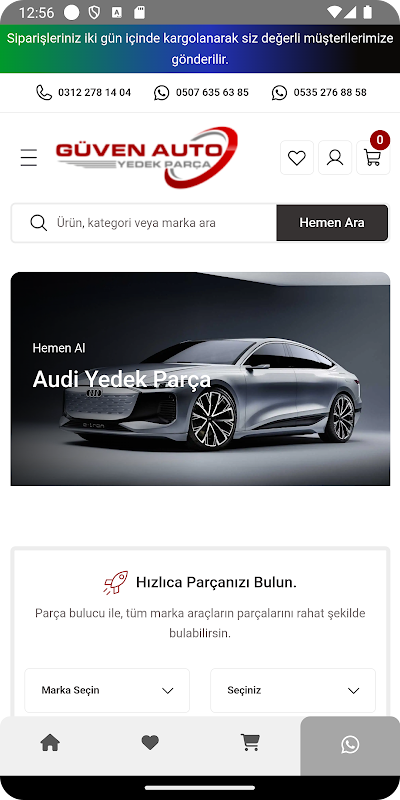Open the hamburger menu icon

click(29, 158)
